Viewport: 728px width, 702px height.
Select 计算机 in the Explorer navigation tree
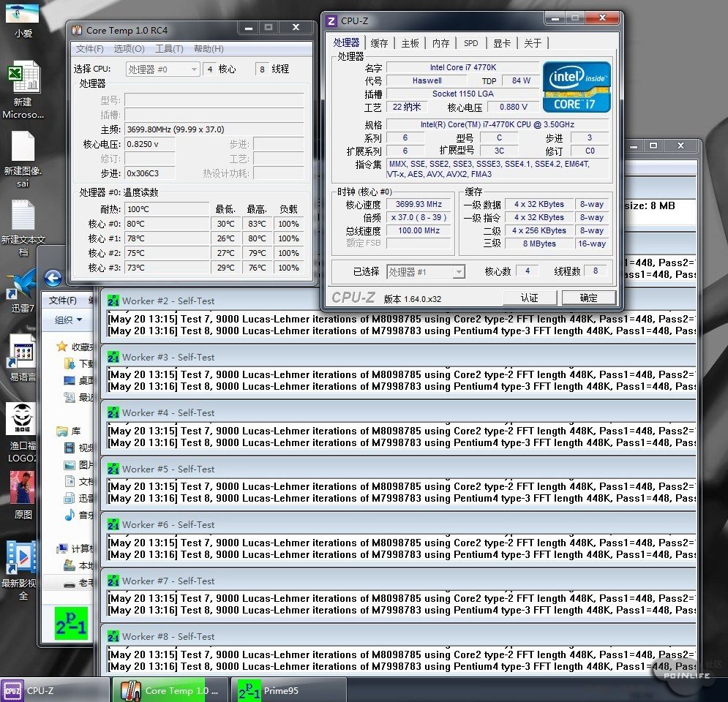pos(75,549)
